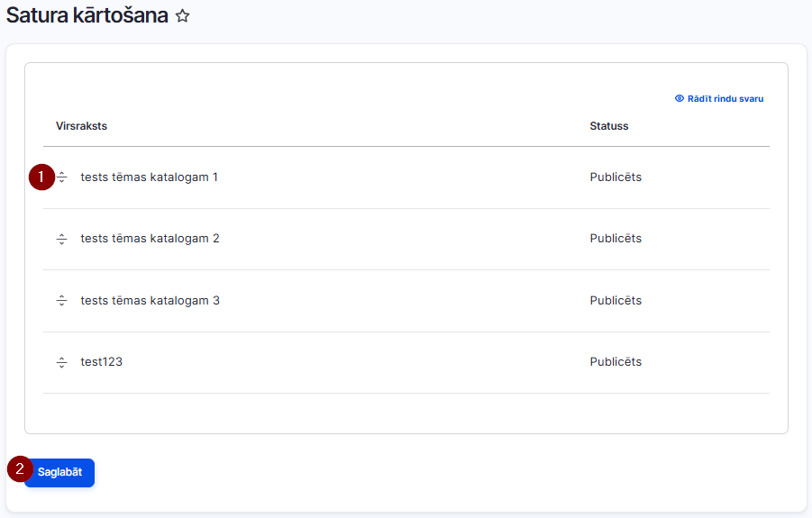Save ordering with the Saglabāt button
The image size is (812, 518).
(59, 472)
